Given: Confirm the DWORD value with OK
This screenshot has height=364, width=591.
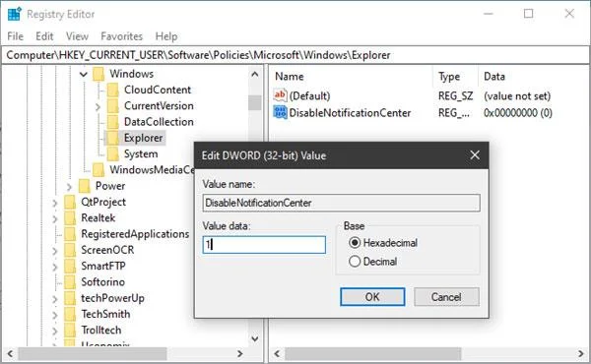Looking at the screenshot, I should 372,297.
